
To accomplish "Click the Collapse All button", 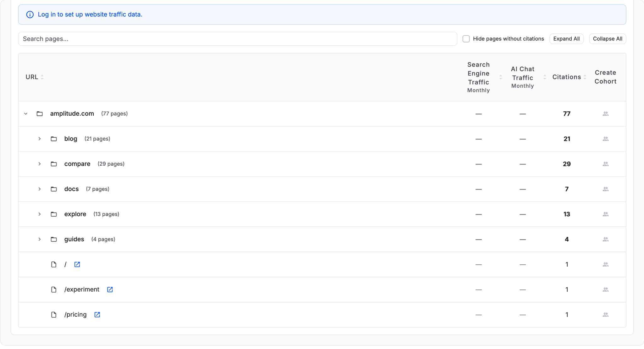I will (608, 39).
